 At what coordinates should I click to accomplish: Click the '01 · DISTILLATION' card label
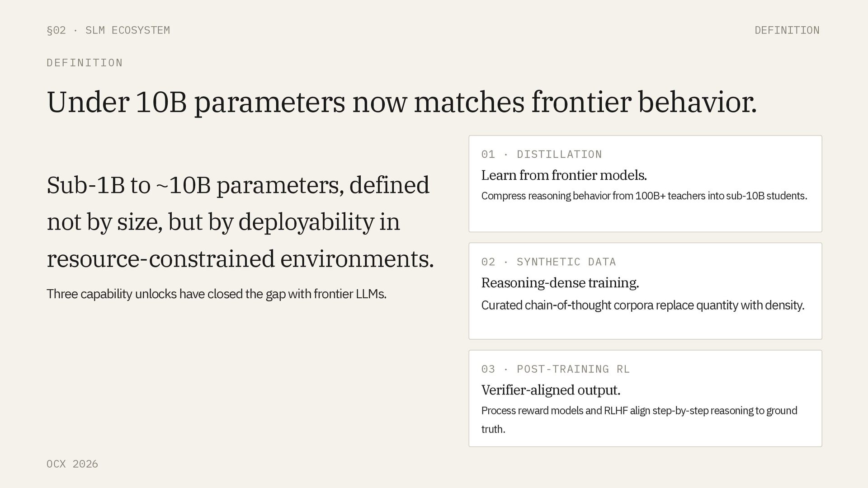(x=541, y=155)
